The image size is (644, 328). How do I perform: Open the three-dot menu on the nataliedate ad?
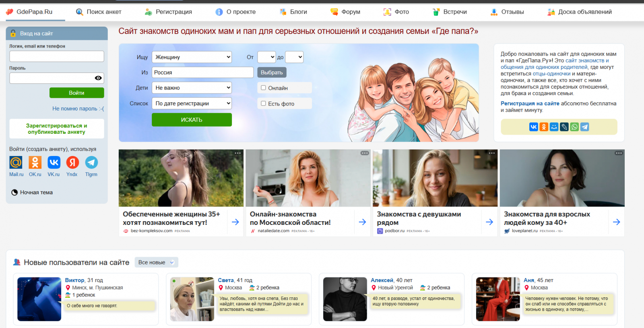(365, 153)
